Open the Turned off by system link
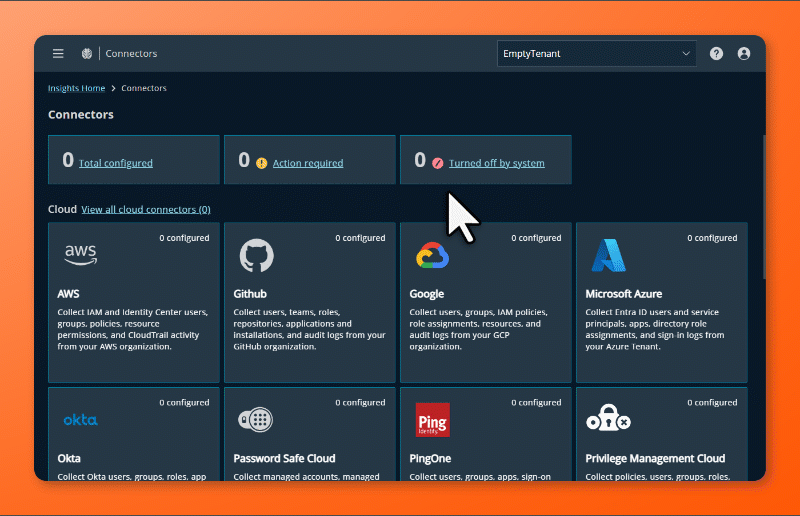The height and width of the screenshot is (516, 800). (496, 163)
